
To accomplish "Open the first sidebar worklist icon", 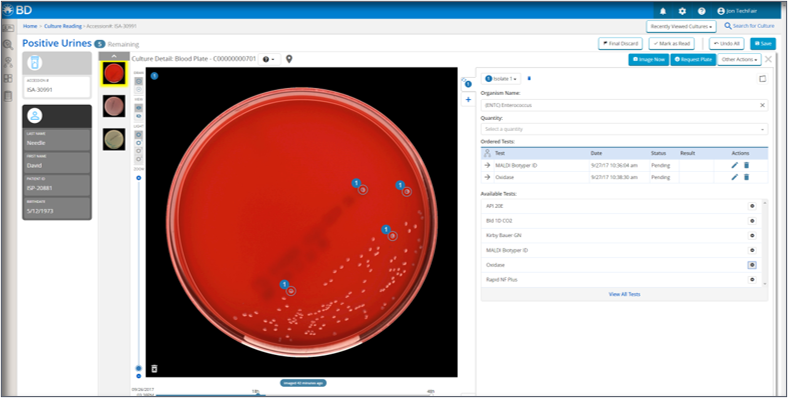I will 8,29.
